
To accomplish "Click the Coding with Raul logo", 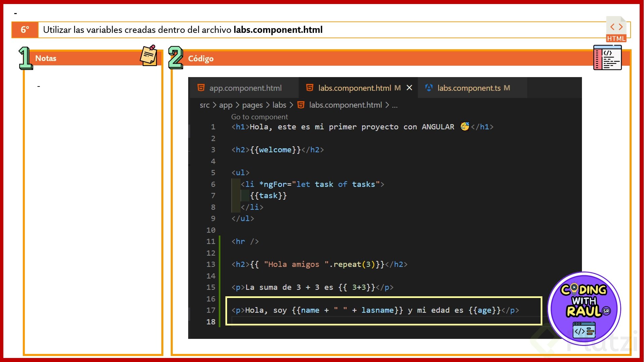I will [584, 308].
